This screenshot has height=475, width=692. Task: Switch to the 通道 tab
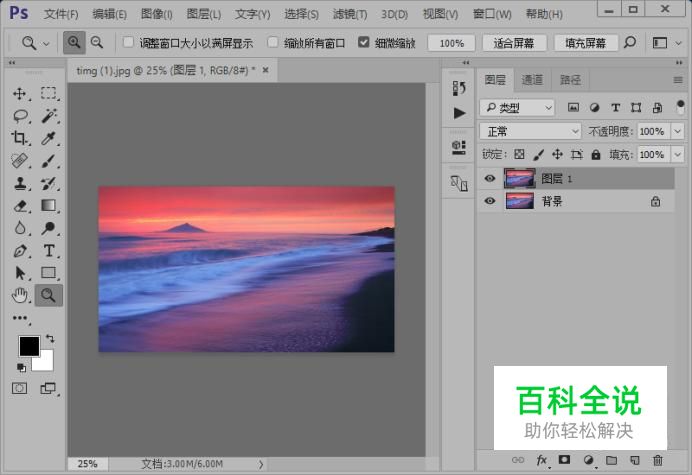[x=532, y=80]
